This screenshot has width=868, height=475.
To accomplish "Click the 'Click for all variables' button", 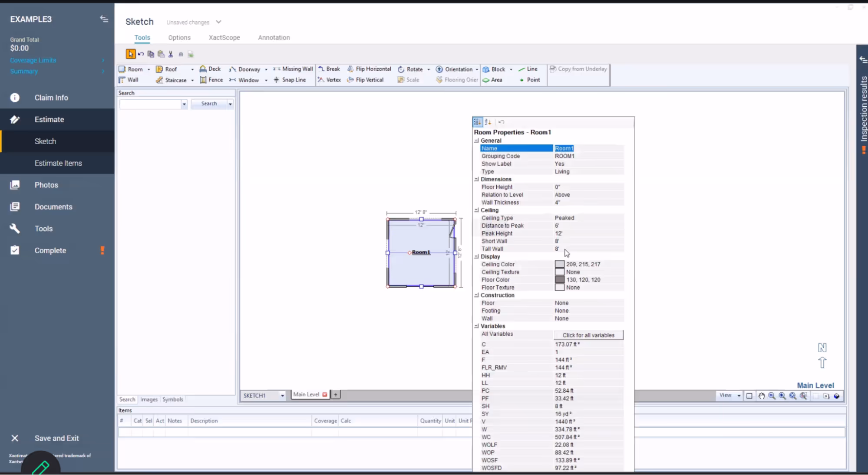I will coord(588,335).
